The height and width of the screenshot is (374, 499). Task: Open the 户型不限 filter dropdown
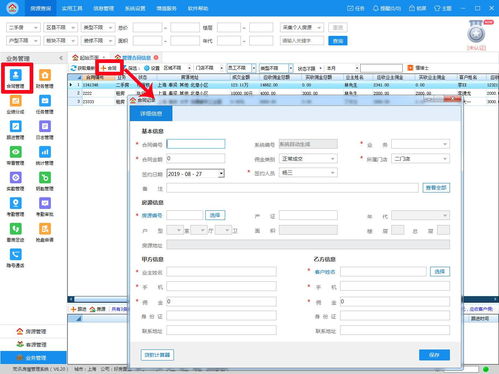tap(23, 41)
